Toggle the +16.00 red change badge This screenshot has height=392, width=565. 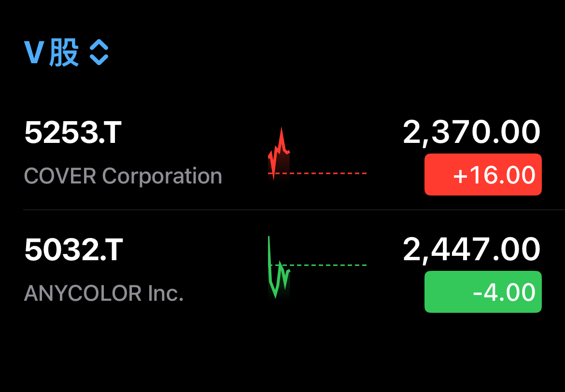coord(483,175)
